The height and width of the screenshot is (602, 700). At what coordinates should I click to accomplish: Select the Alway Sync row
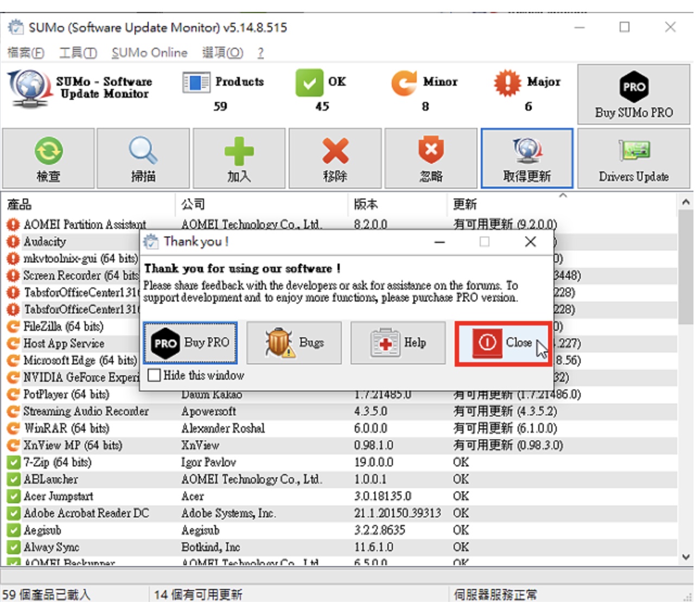click(x=340, y=547)
